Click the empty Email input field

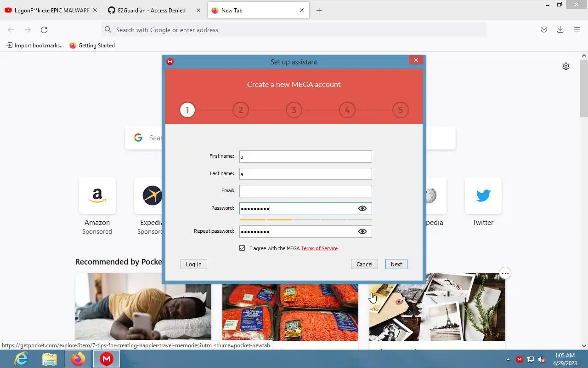click(x=305, y=191)
